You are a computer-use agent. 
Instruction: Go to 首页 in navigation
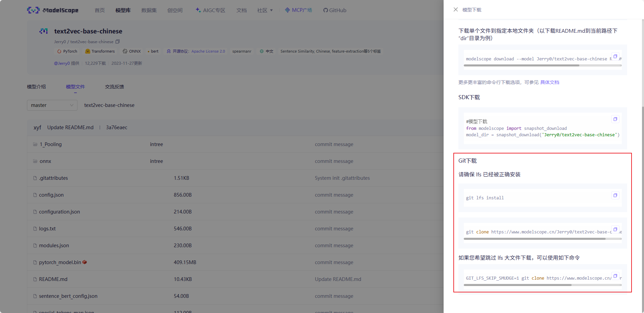tap(100, 10)
